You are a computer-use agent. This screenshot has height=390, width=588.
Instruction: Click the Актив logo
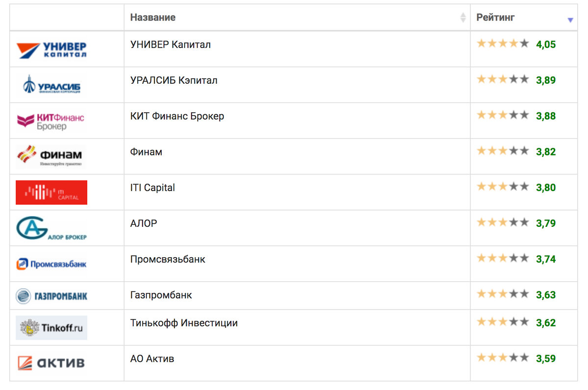[x=51, y=363]
